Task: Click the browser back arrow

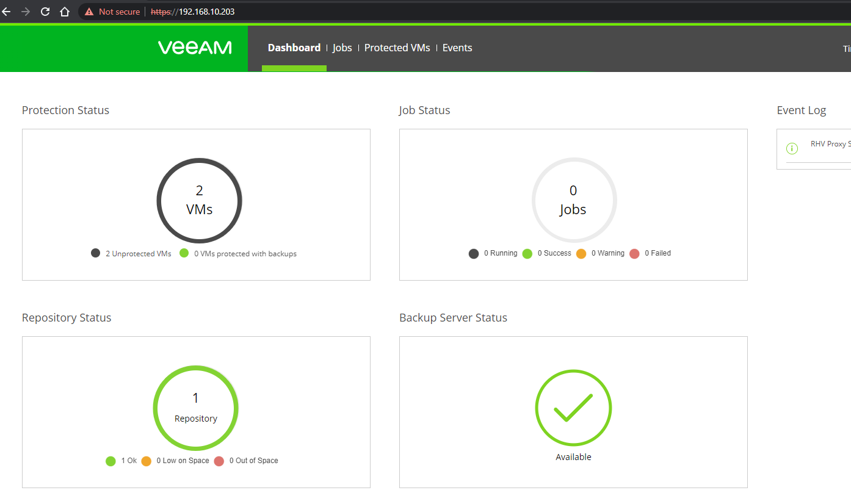Action: click(7, 12)
